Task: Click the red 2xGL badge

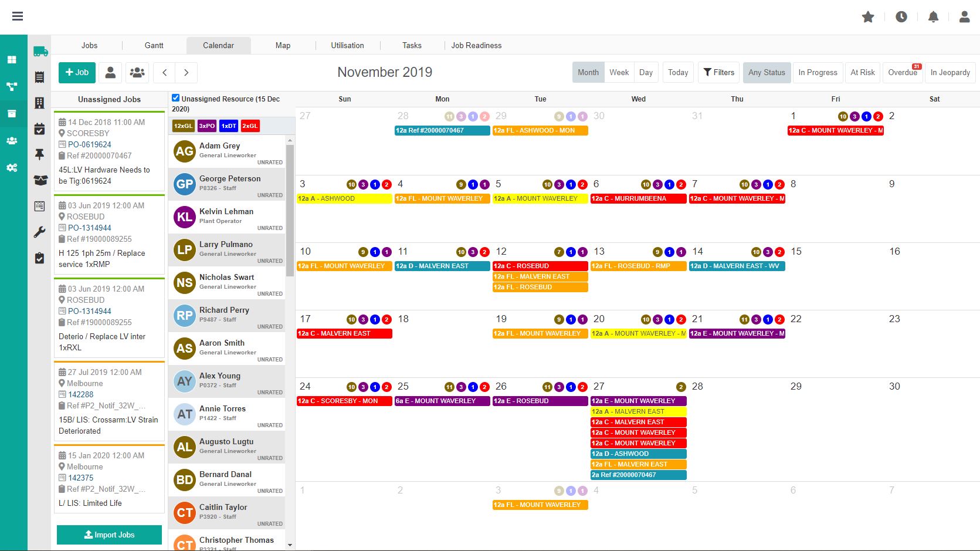Action: [250, 126]
